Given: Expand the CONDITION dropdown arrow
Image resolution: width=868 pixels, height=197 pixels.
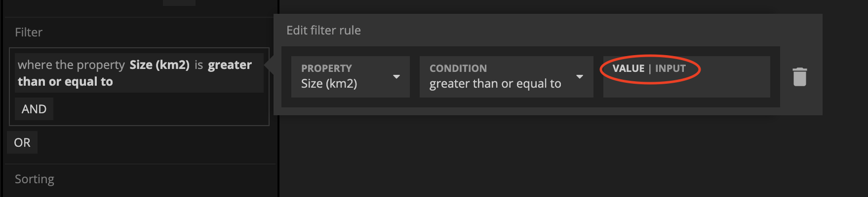Looking at the screenshot, I should 580,77.
